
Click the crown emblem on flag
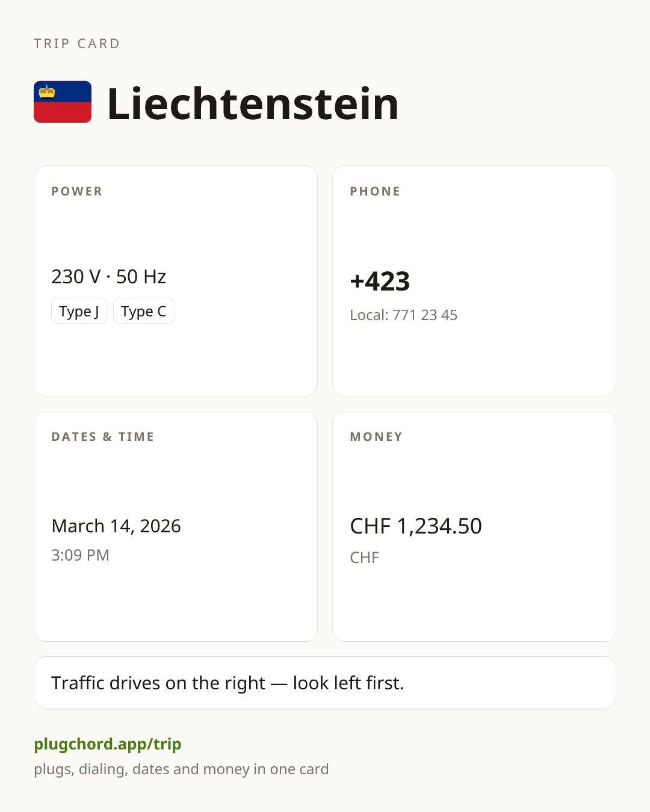click(47, 91)
